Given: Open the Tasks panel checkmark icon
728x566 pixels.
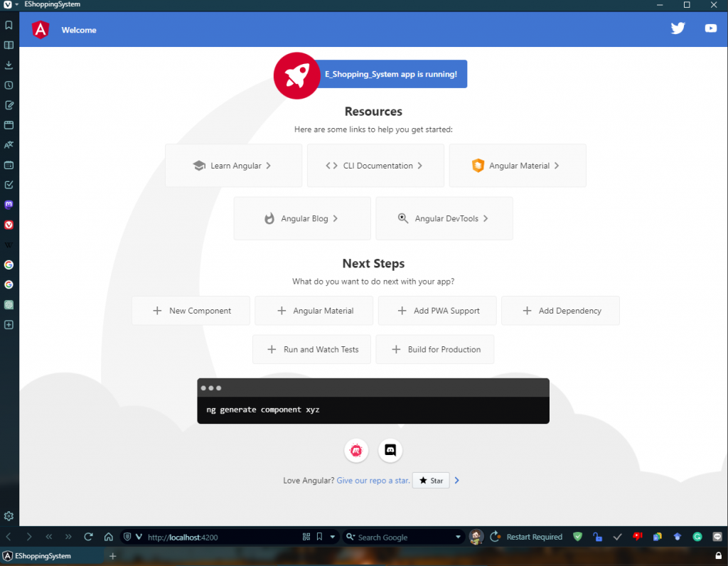Looking at the screenshot, I should tap(9, 185).
